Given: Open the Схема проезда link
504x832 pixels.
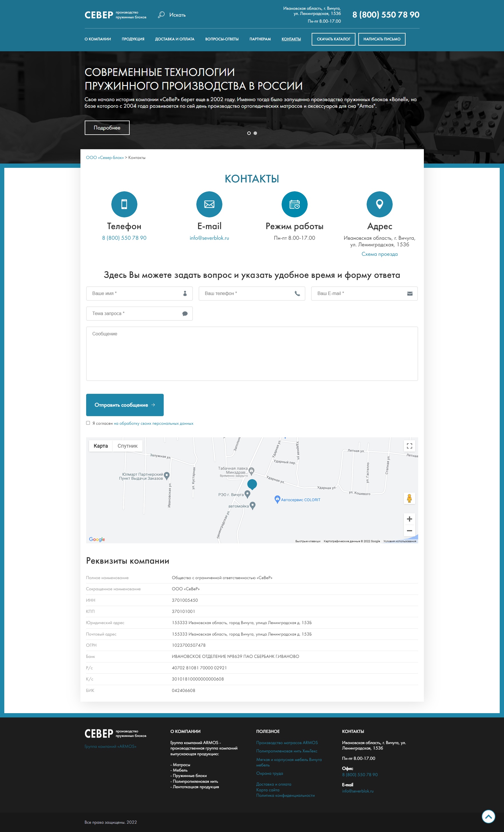Looking at the screenshot, I should pyautogui.click(x=379, y=254).
